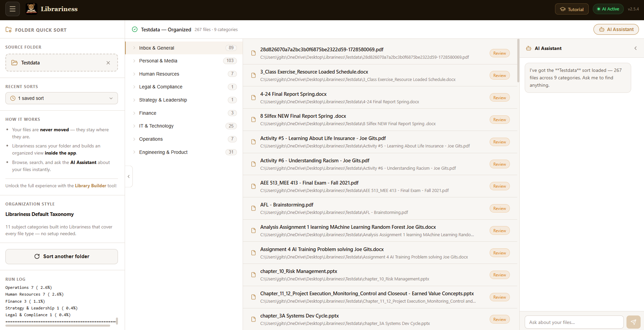
Task: Click the robot icon in AI Assistant panel header
Action: (529, 48)
